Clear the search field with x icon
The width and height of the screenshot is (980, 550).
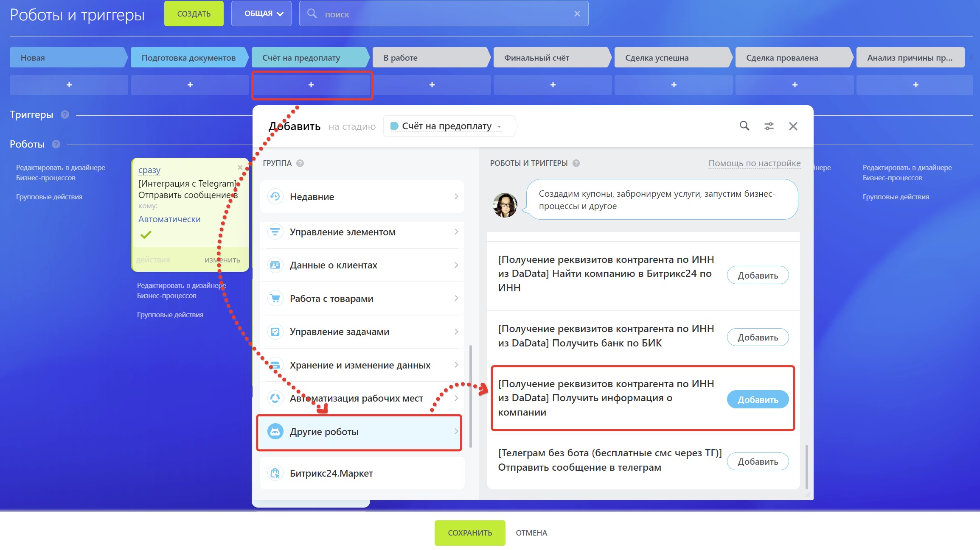point(577,14)
